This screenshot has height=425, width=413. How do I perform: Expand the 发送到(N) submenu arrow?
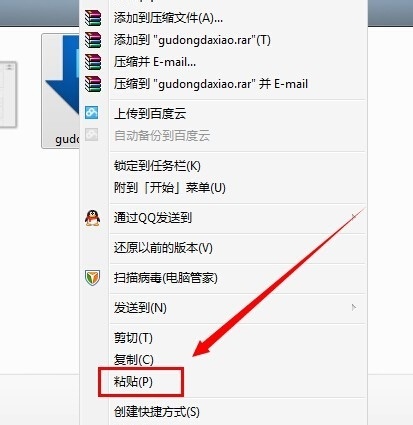pos(354,307)
